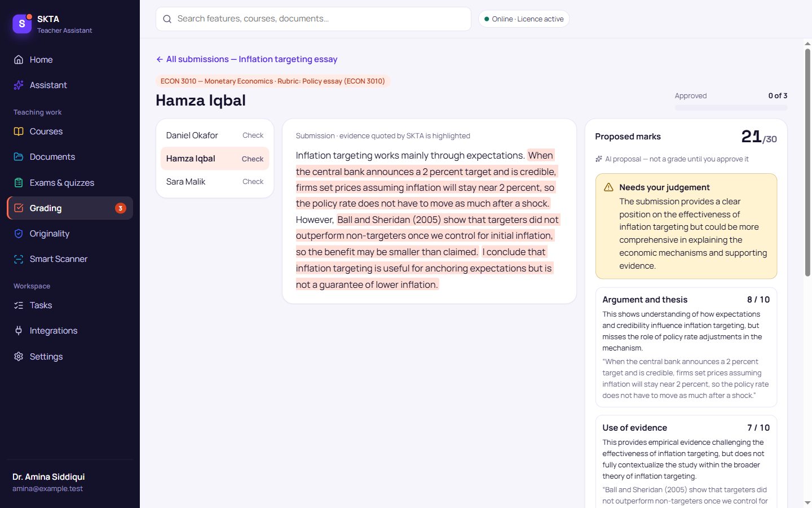Viewport: 812px width, 508px height.
Task: Click the AI proposal sparkle icon
Action: pos(599,159)
